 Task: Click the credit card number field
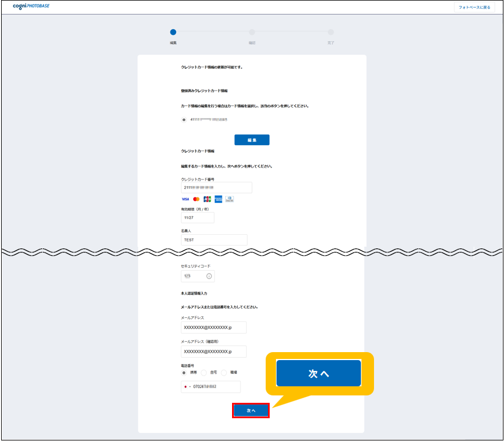216,187
